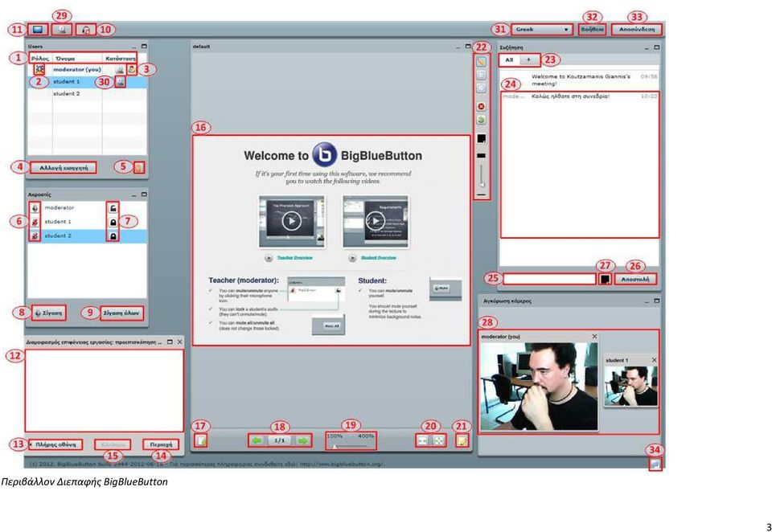Screen dimensions: 772x532
Task: Join audio with the headset icon
Action: [86, 30]
